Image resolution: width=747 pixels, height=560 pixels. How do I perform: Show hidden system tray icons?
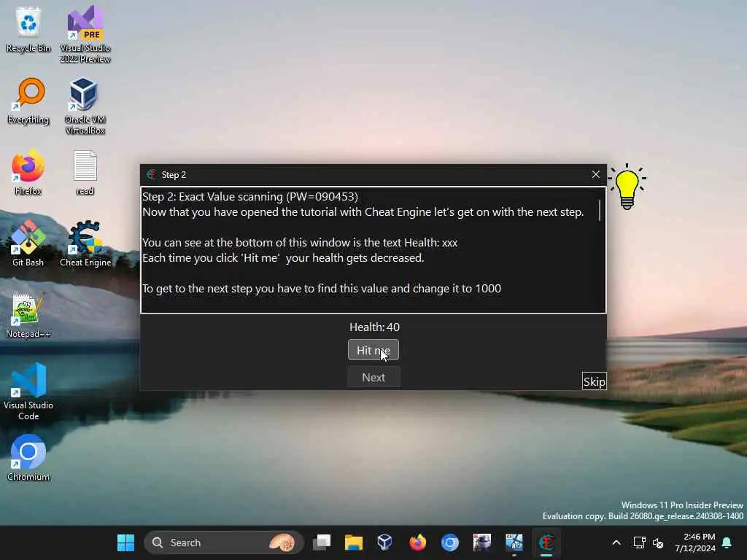click(616, 542)
